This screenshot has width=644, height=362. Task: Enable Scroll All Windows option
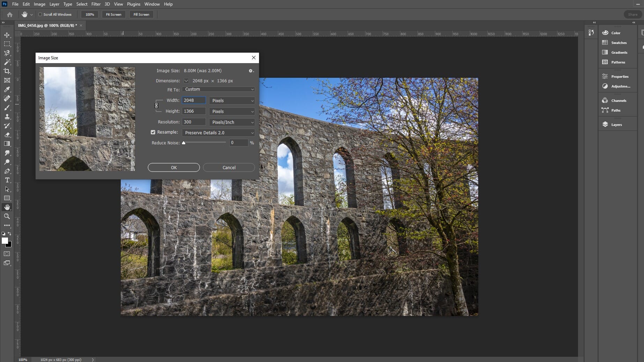point(40,14)
